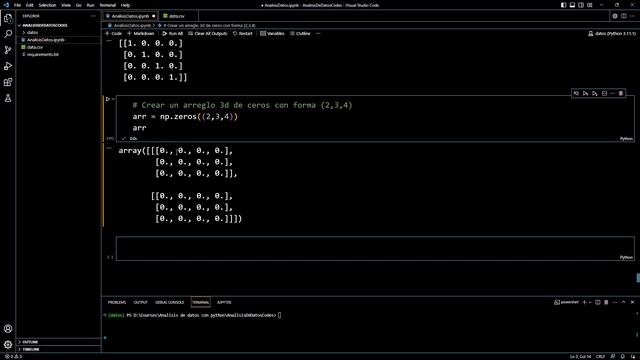The width and height of the screenshot is (640, 360).
Task: Open the Extensions view
Action: pos(8,82)
